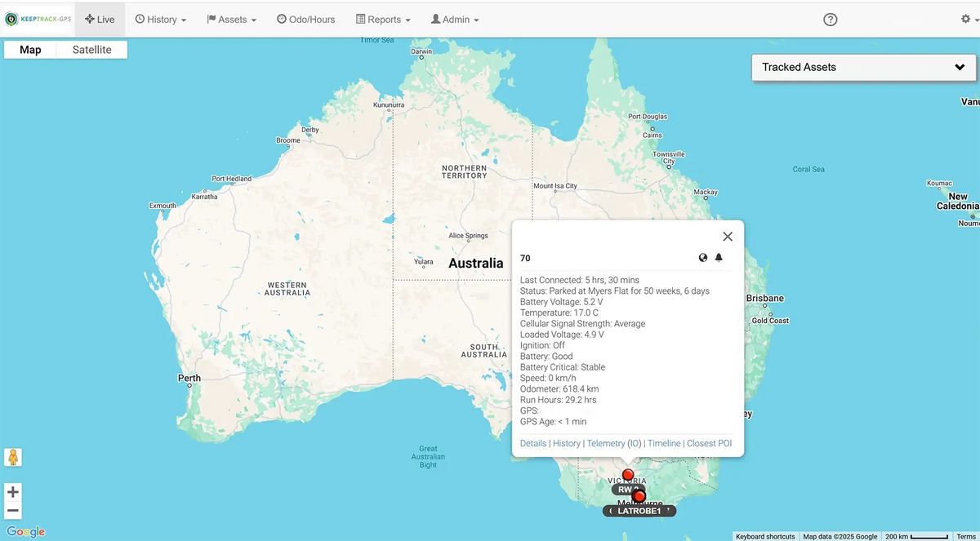The height and width of the screenshot is (541, 980).
Task: Click the Darwin city label on map
Action: (421, 51)
